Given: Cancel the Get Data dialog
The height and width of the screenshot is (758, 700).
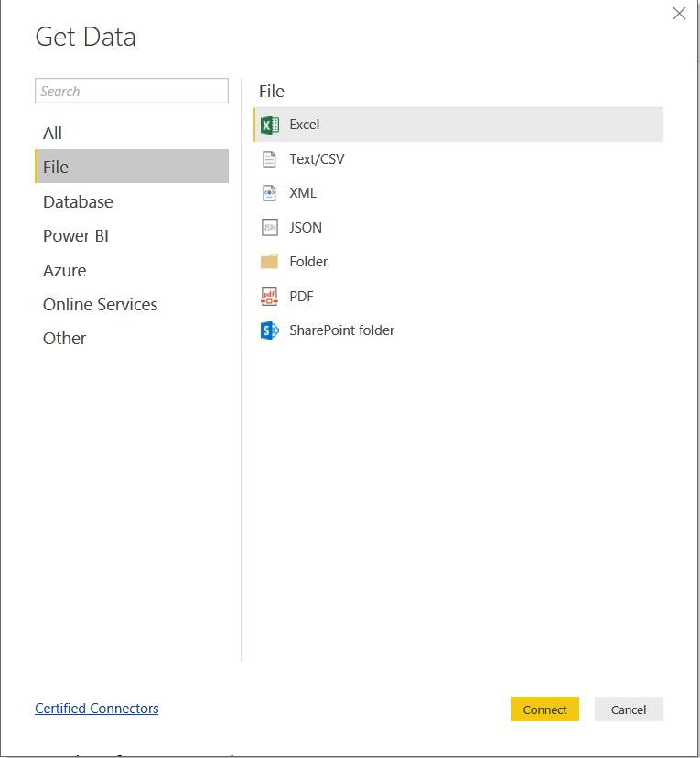Looking at the screenshot, I should click(x=629, y=709).
